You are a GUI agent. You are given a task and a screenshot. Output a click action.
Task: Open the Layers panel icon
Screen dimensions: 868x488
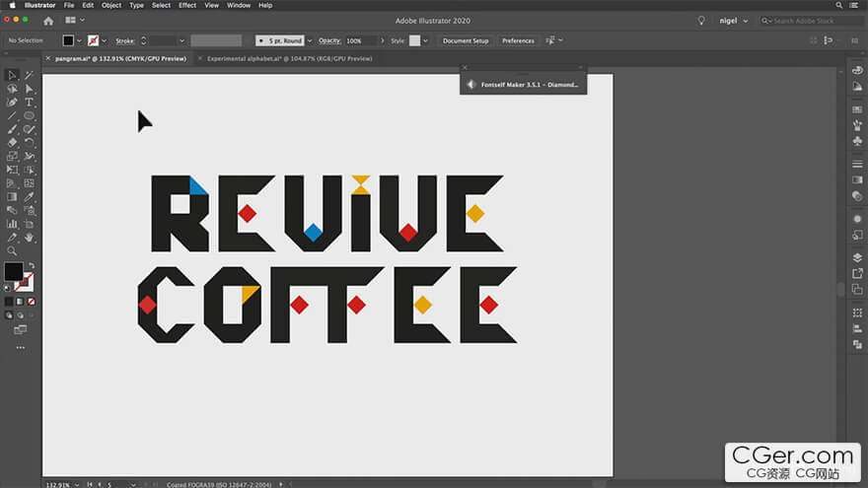pyautogui.click(x=857, y=257)
